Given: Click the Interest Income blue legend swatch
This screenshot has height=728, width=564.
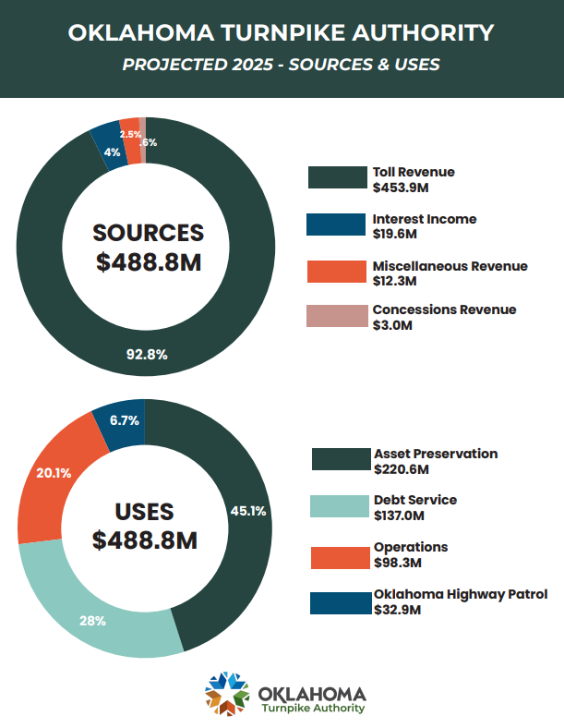Looking at the screenshot, I should [336, 224].
